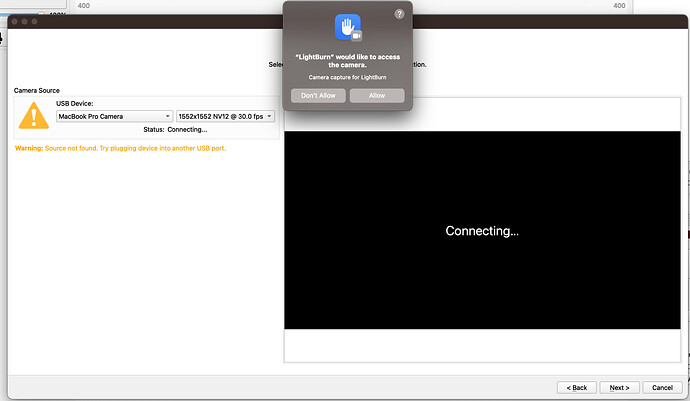Click the gray minimize dot in title bar
Image resolution: width=690 pixels, height=401 pixels.
(24, 22)
